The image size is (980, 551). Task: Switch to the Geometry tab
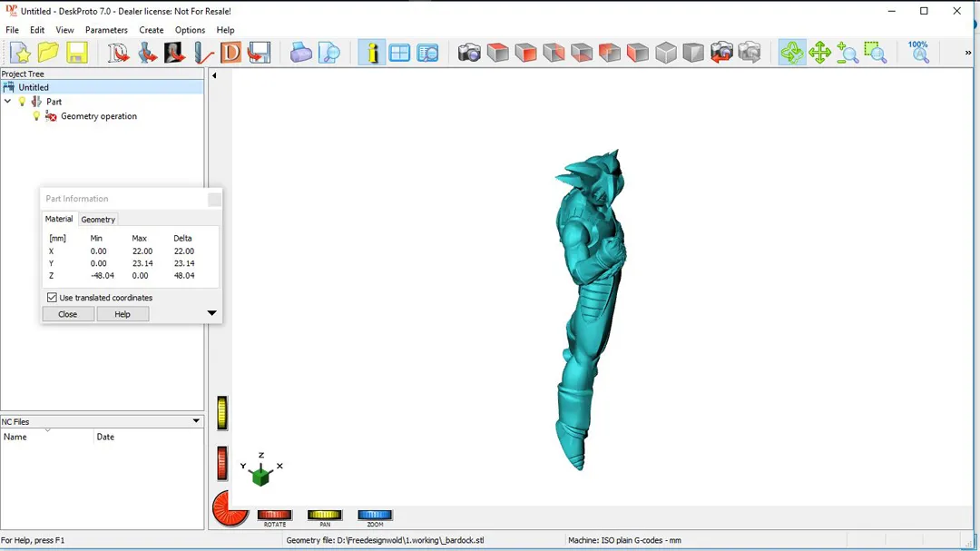click(x=98, y=220)
